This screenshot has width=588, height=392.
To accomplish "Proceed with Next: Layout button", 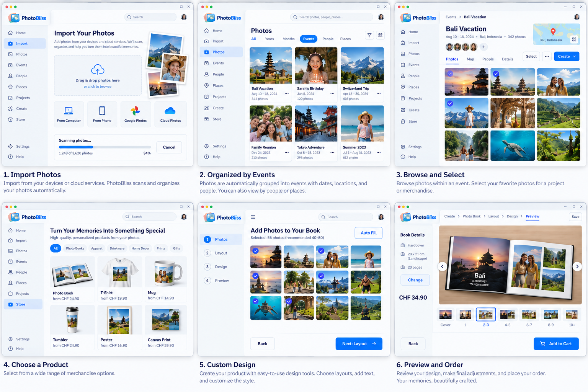I will point(359,344).
